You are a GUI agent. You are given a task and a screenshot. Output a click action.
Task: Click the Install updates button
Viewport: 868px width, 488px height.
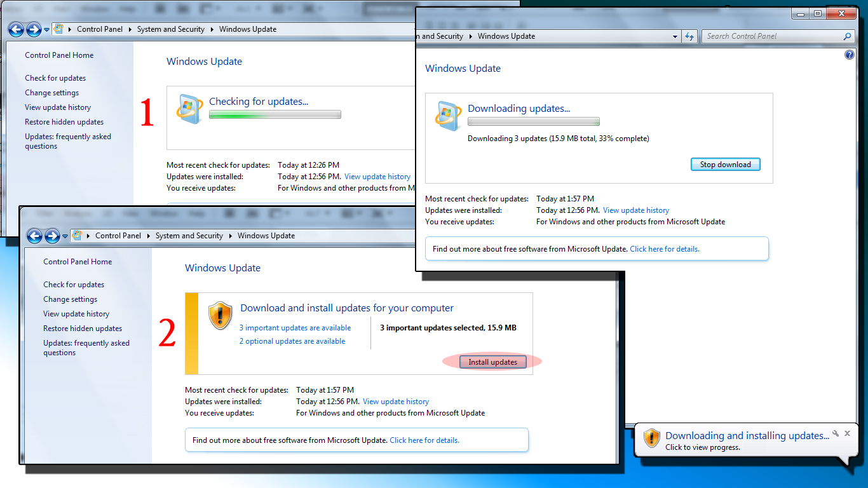(x=492, y=362)
